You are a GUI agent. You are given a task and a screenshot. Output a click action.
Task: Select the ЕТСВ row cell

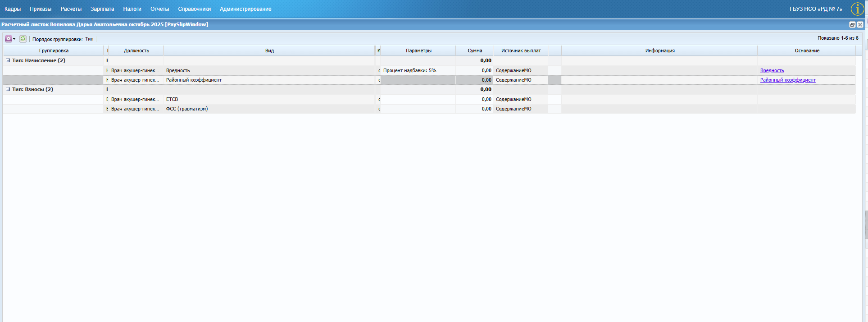pos(269,99)
